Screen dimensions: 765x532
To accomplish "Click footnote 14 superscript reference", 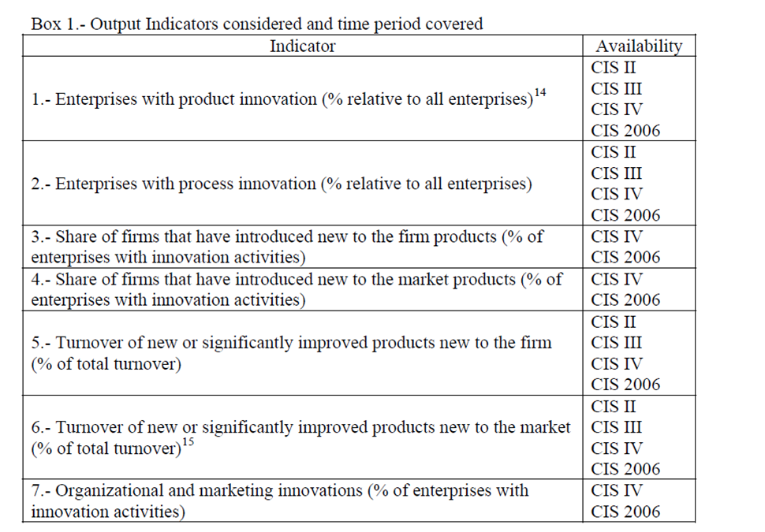I will pos(540,91).
